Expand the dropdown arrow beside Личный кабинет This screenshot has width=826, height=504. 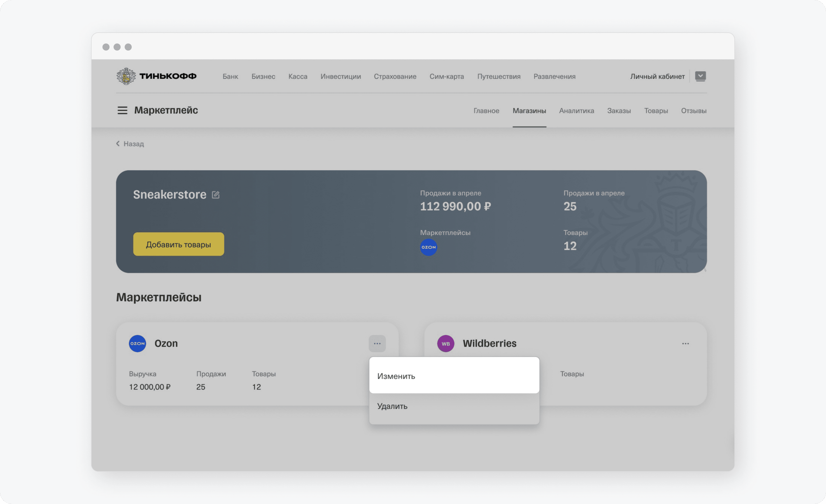pyautogui.click(x=700, y=76)
